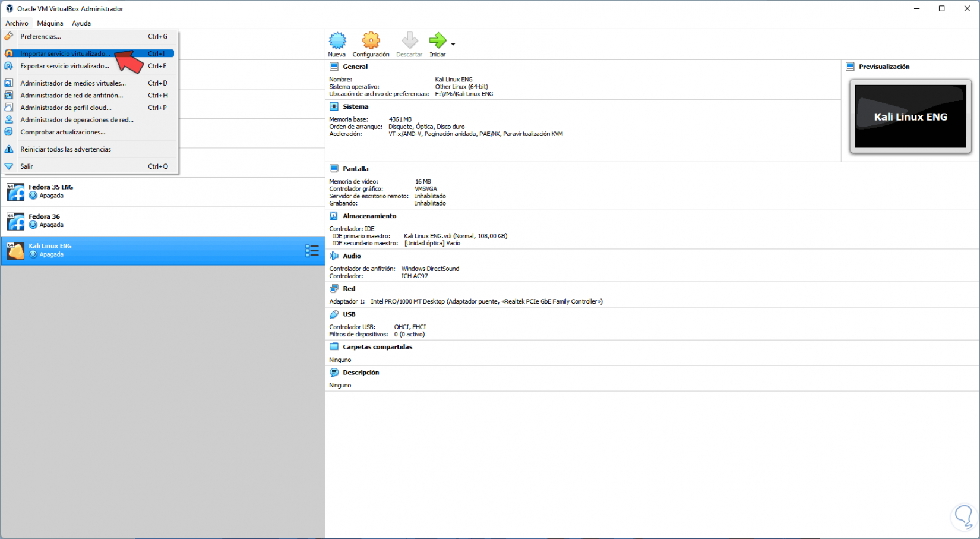Click the Red network icon
The height and width of the screenshot is (539, 980).
tap(334, 289)
